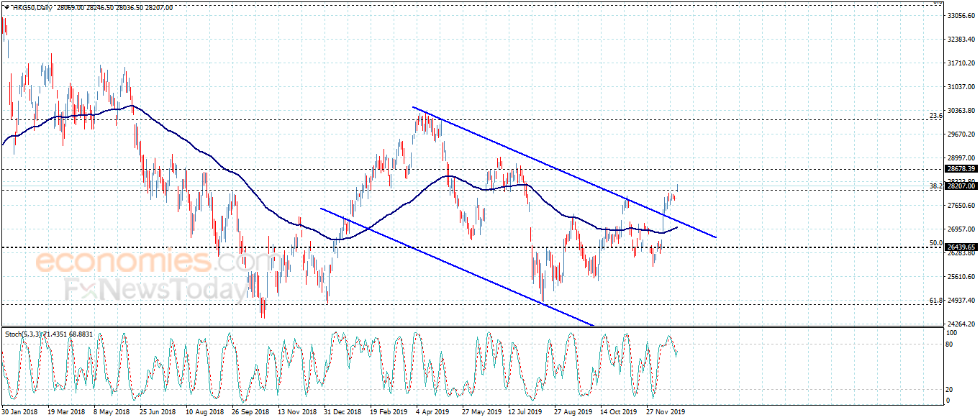Click the 23.6 Fibonacci level label
Screen dimensions: 980x420
935,115
